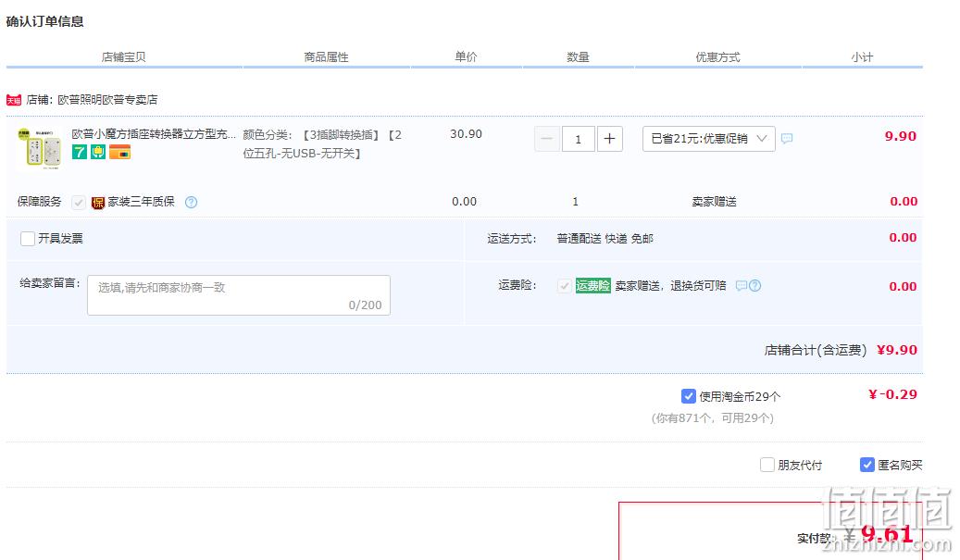Click the 普通配送 快递 免邮 shipping text
The height and width of the screenshot is (560, 960).
pyautogui.click(x=605, y=239)
